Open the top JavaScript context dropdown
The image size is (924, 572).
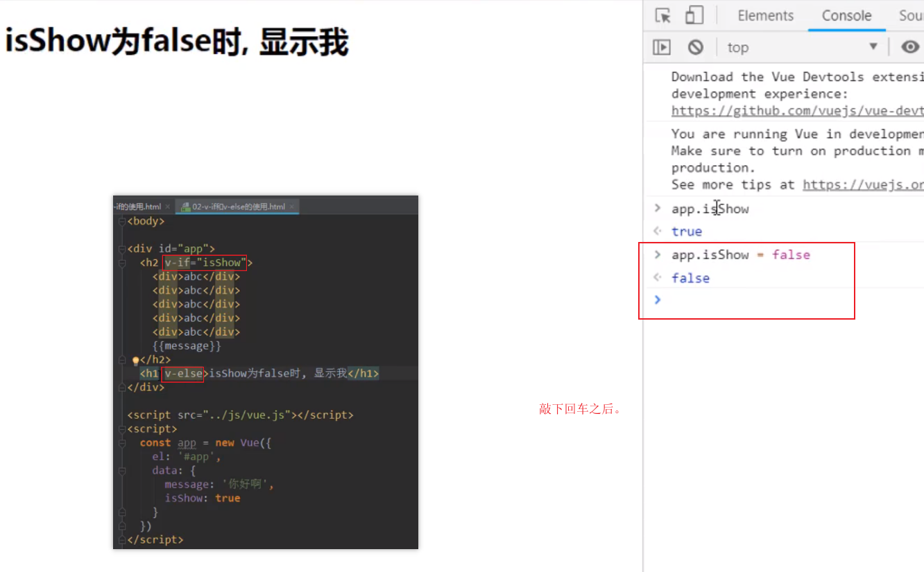click(x=802, y=47)
